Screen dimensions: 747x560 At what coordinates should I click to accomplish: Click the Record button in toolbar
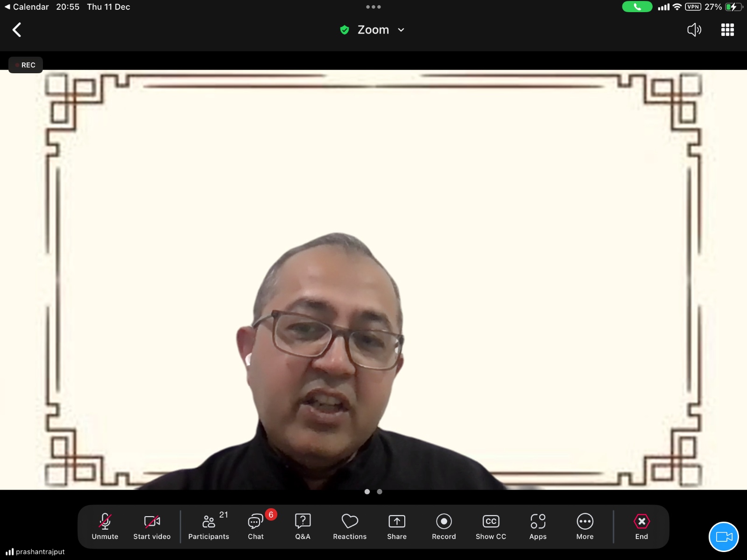[x=444, y=526]
